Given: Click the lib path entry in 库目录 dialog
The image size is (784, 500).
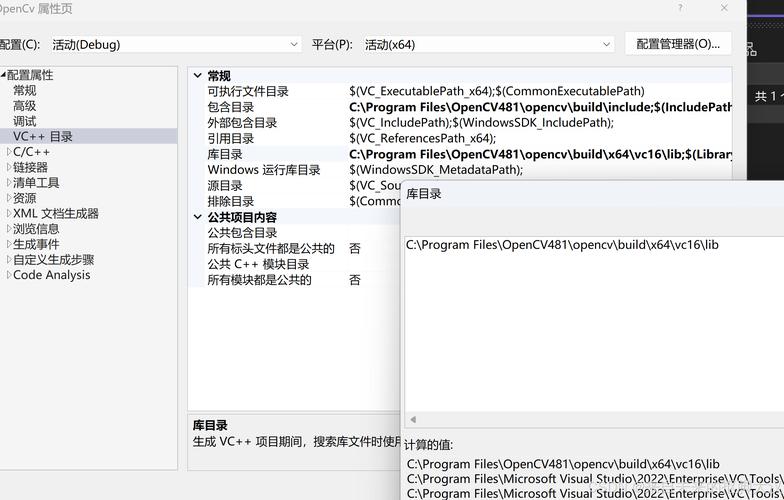Looking at the screenshot, I should pyautogui.click(x=562, y=245).
